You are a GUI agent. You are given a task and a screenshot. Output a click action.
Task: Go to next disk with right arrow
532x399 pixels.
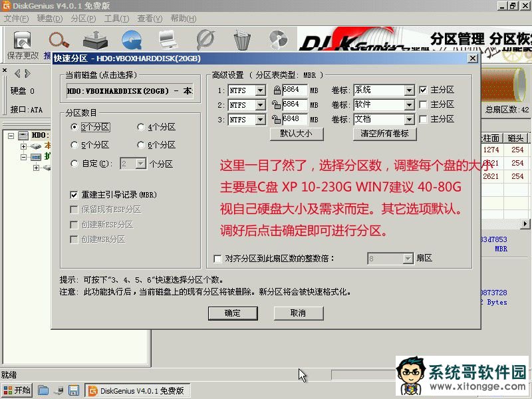(x=27, y=73)
